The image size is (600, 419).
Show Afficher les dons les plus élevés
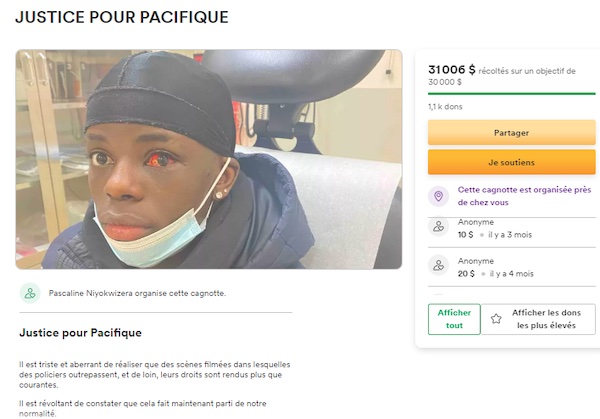[538, 319]
